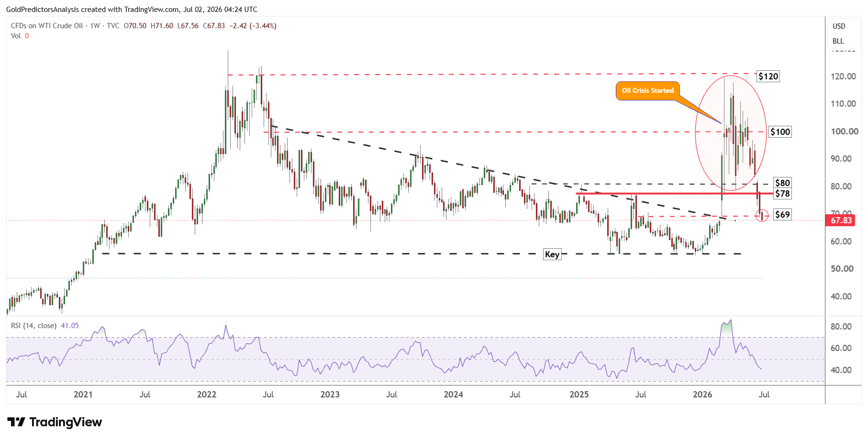The width and height of the screenshot is (868, 440).
Task: Click the 2021 time axis label
Action: click(83, 395)
